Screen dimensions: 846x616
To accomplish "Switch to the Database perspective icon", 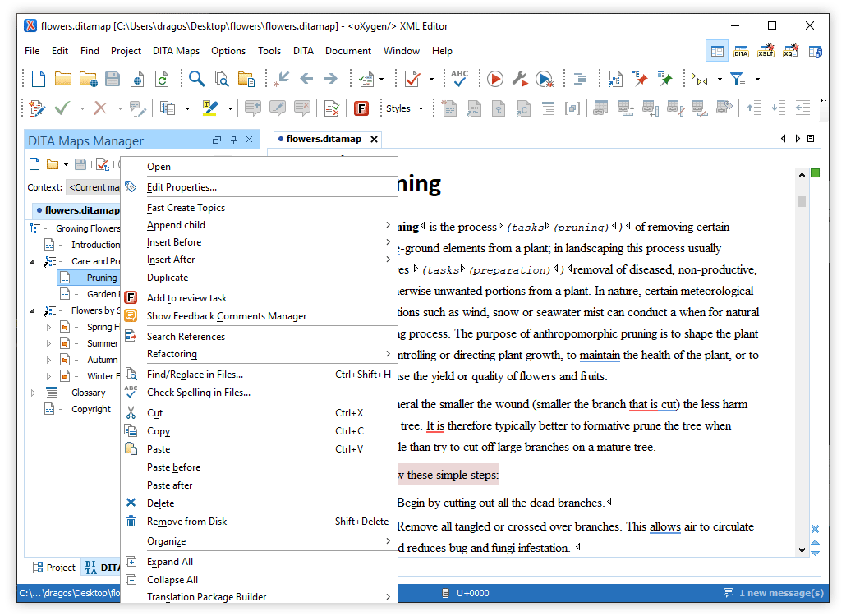I will click(816, 52).
